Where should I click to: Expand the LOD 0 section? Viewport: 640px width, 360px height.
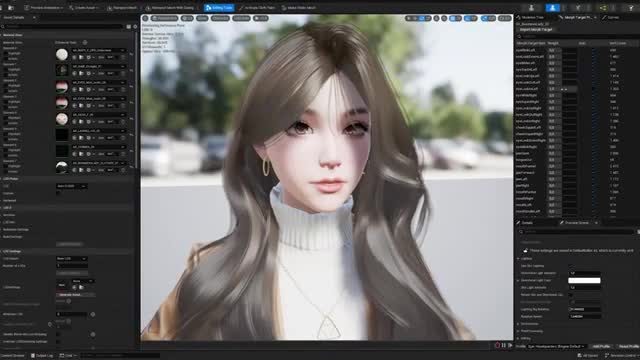[x=7, y=208]
